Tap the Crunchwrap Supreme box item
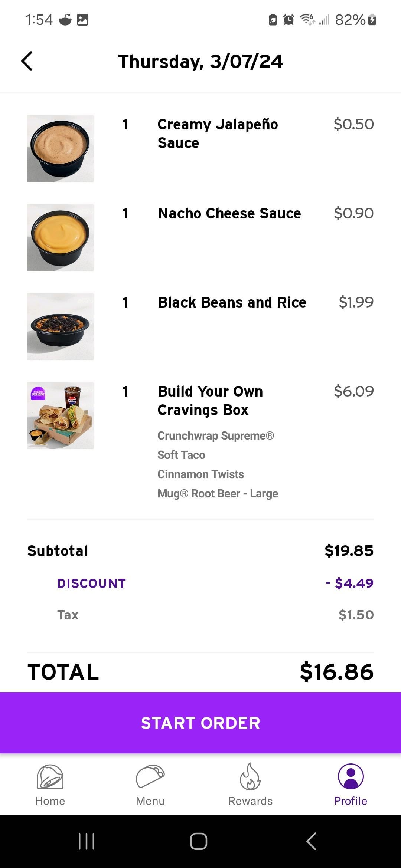The width and height of the screenshot is (401, 868). 216,436
